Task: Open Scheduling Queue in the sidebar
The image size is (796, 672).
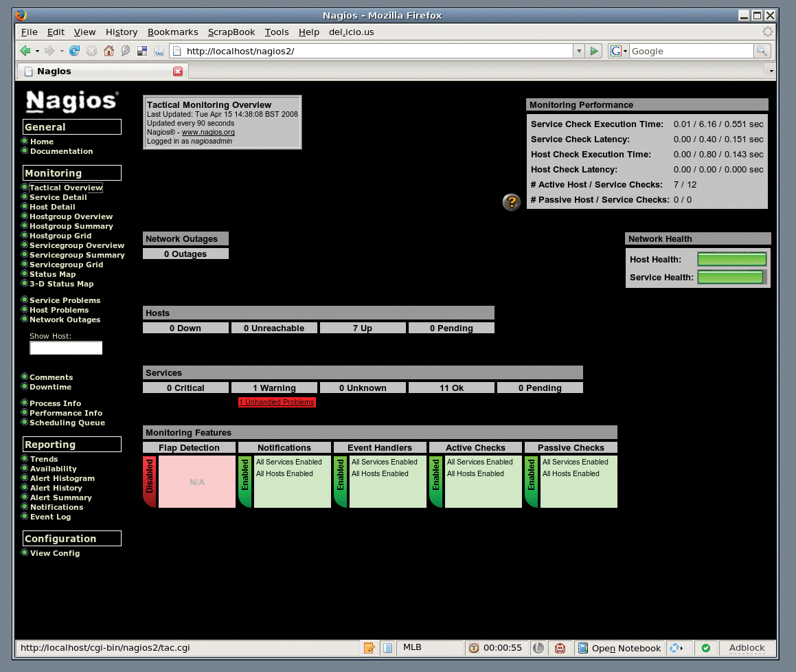Action: pos(67,423)
